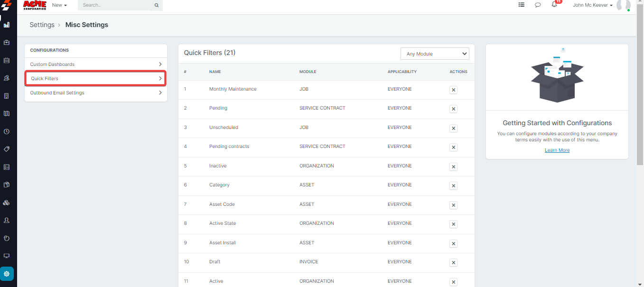Delete the Asset Code quick filter
Viewport: 644px width, 287px height.
point(453,205)
